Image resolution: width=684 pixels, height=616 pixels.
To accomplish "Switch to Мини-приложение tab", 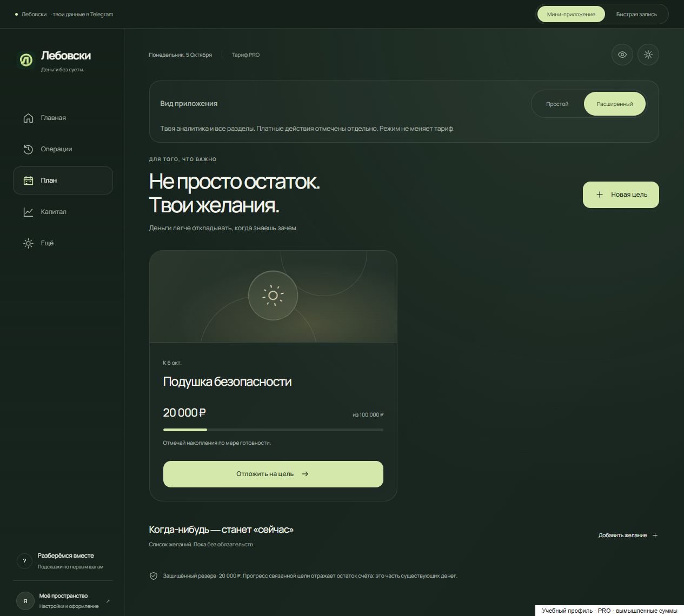I will point(571,14).
